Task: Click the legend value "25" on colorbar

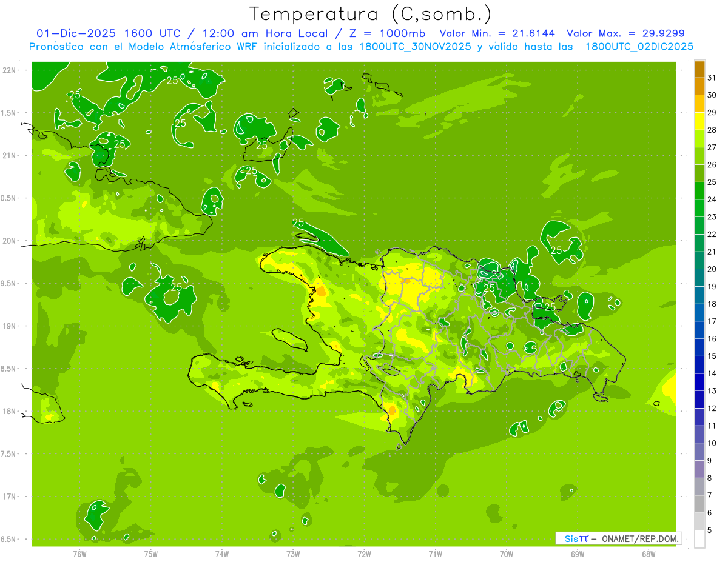Action: coord(712,182)
